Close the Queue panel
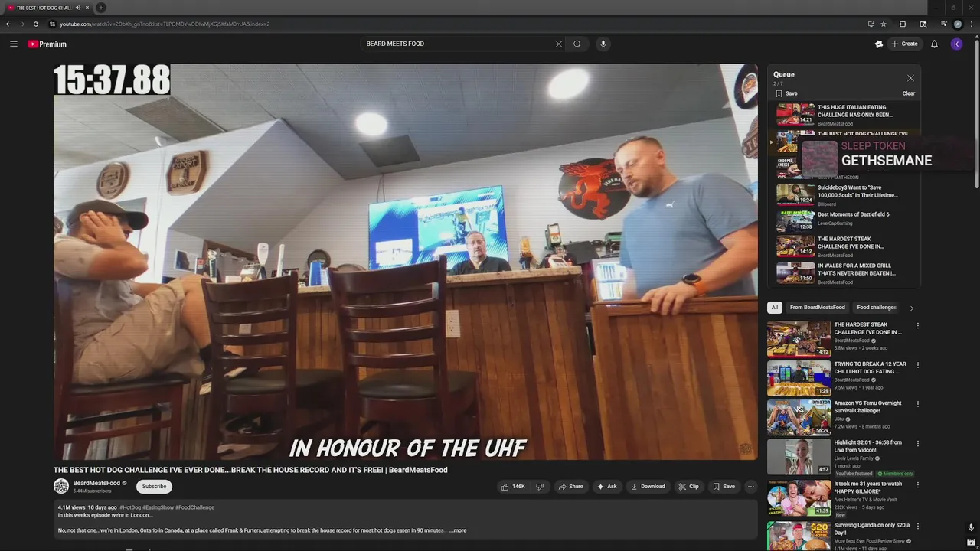980x551 pixels. 910,78
